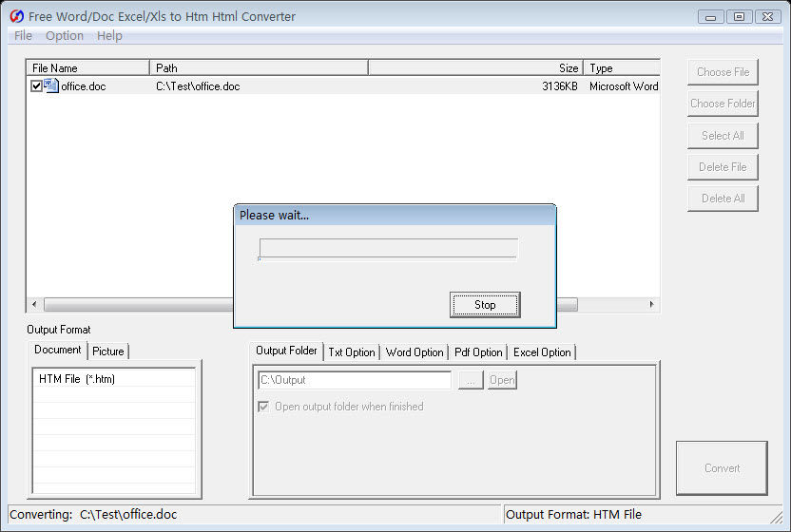The image size is (791, 532).
Task: Toggle Open output folder when finished
Action: (263, 407)
